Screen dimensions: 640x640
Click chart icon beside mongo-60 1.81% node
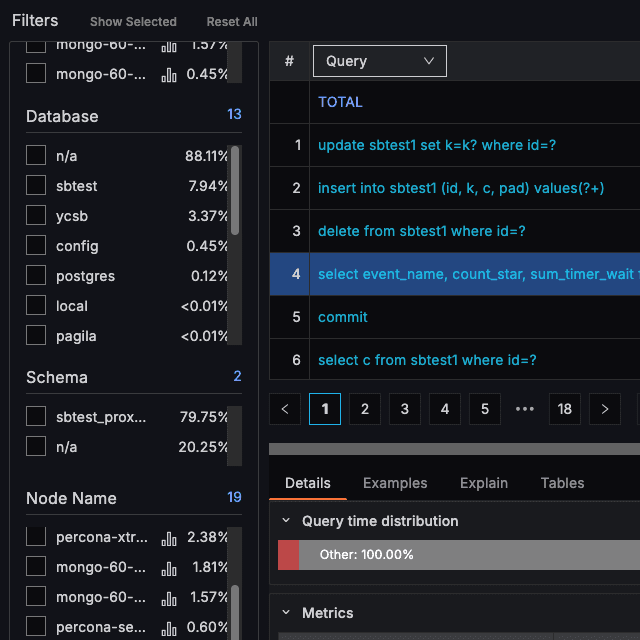169,568
